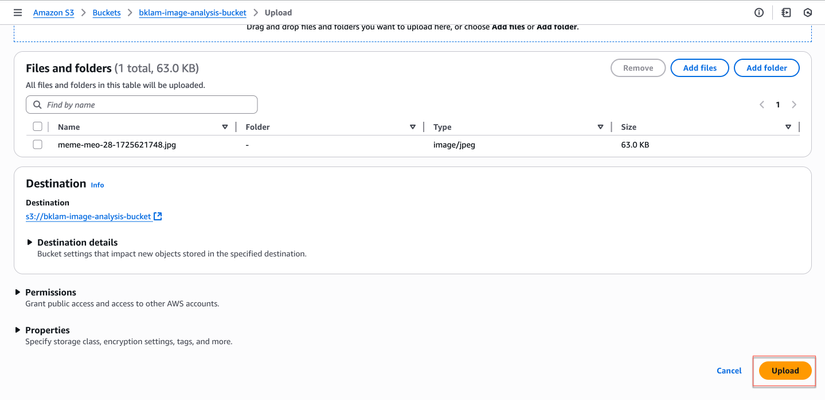Click the orange Upload button
The height and width of the screenshot is (400, 825).
click(785, 371)
